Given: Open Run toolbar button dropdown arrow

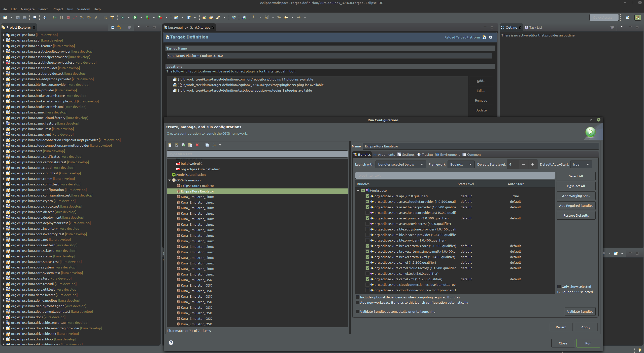Looking at the screenshot, I should [x=141, y=17].
